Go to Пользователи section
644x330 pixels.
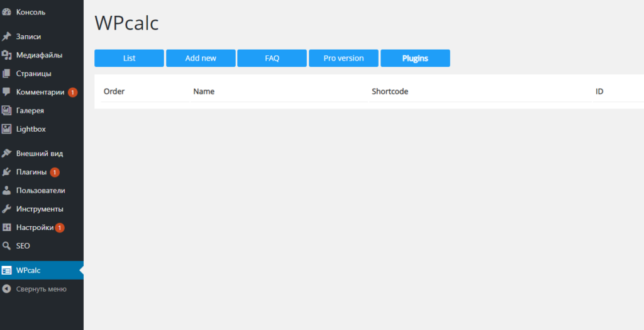(42, 191)
